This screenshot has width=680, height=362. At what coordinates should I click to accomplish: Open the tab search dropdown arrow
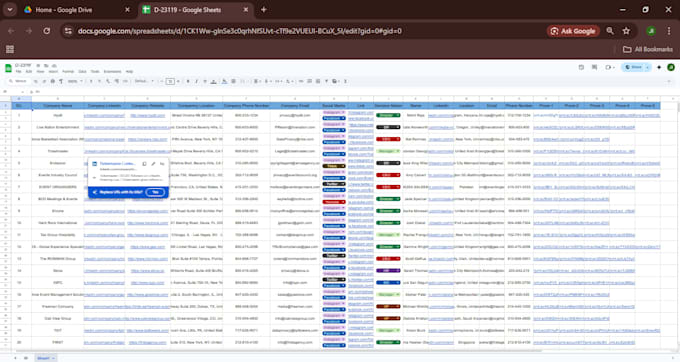click(10, 10)
